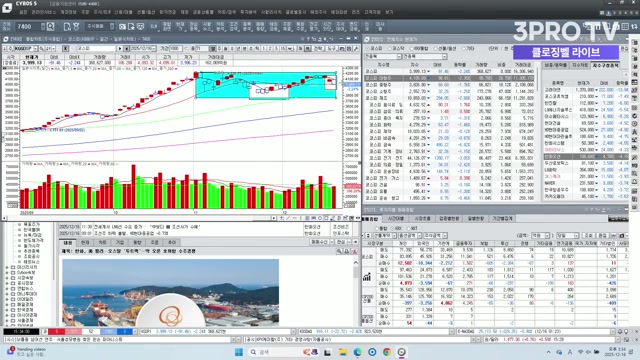Select the 코스피 대형주 row
Screen dimensions: 640x360
[450, 78]
